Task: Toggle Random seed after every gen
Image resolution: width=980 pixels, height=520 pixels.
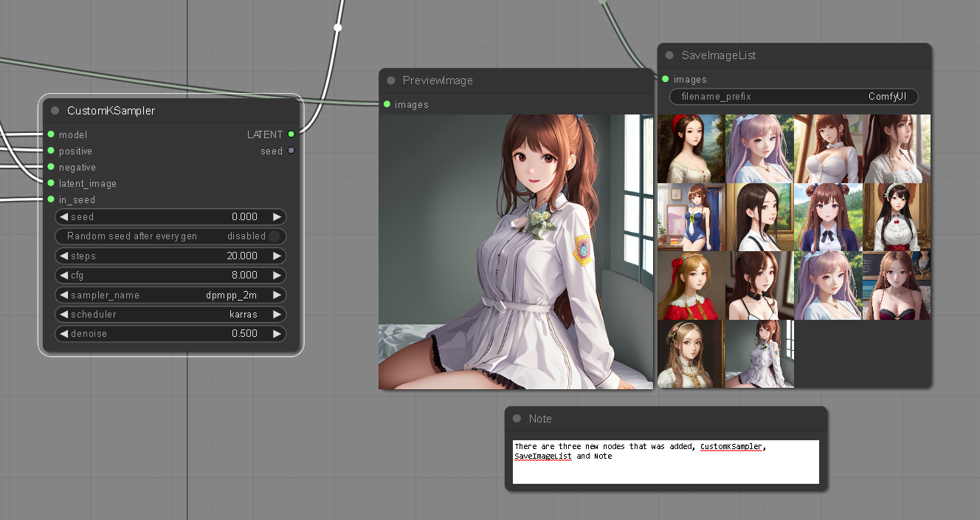Action: pyautogui.click(x=274, y=236)
